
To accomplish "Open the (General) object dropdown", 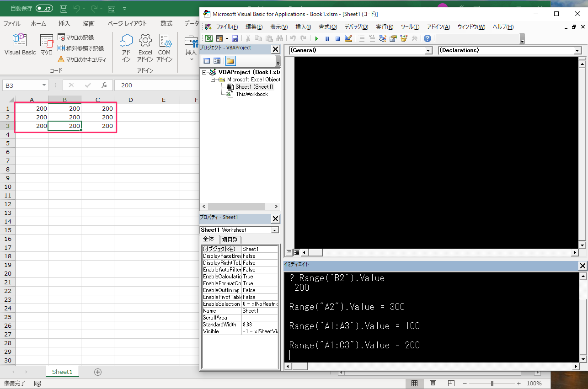I will (x=428, y=51).
